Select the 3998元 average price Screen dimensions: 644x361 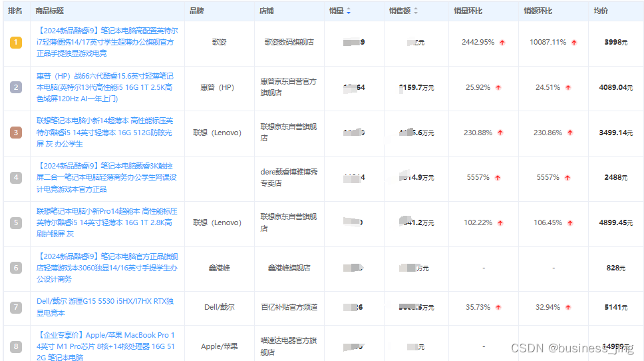point(615,42)
